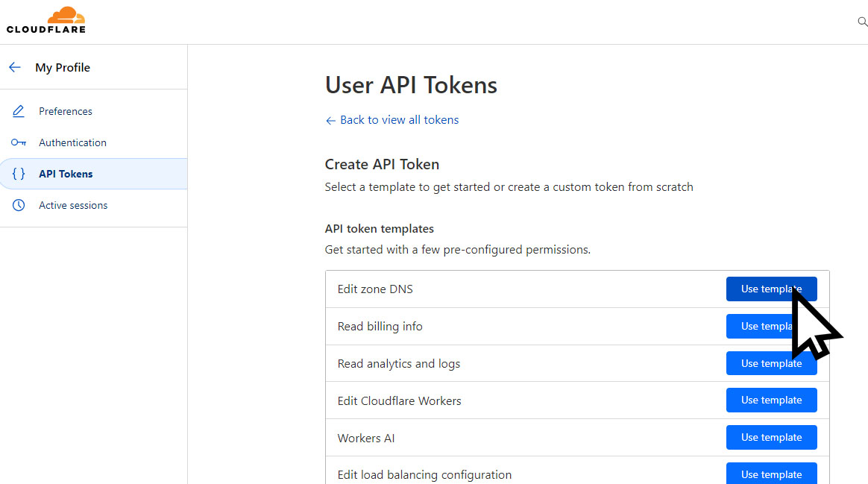This screenshot has width=868, height=484.
Task: Click the Preferences pencil icon
Action: pyautogui.click(x=19, y=111)
